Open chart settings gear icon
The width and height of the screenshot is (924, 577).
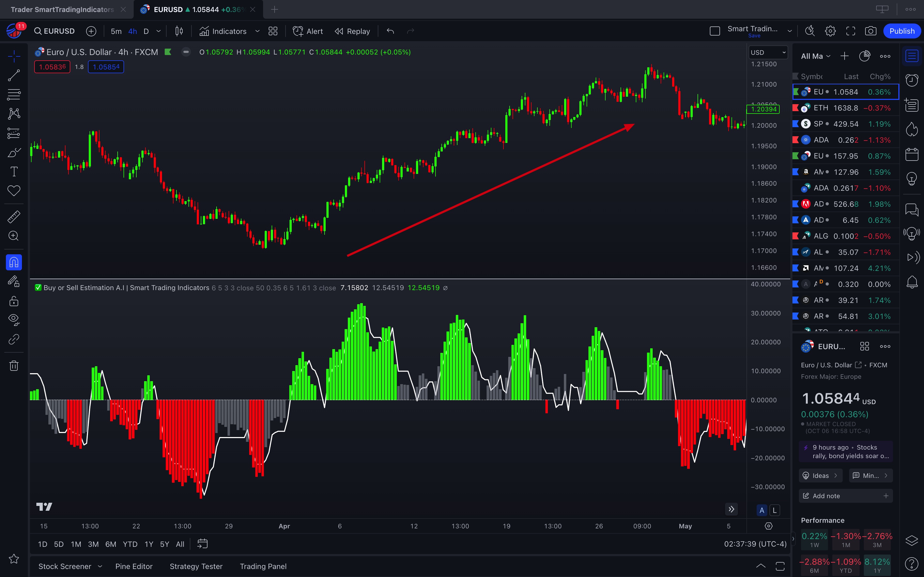[x=830, y=31]
